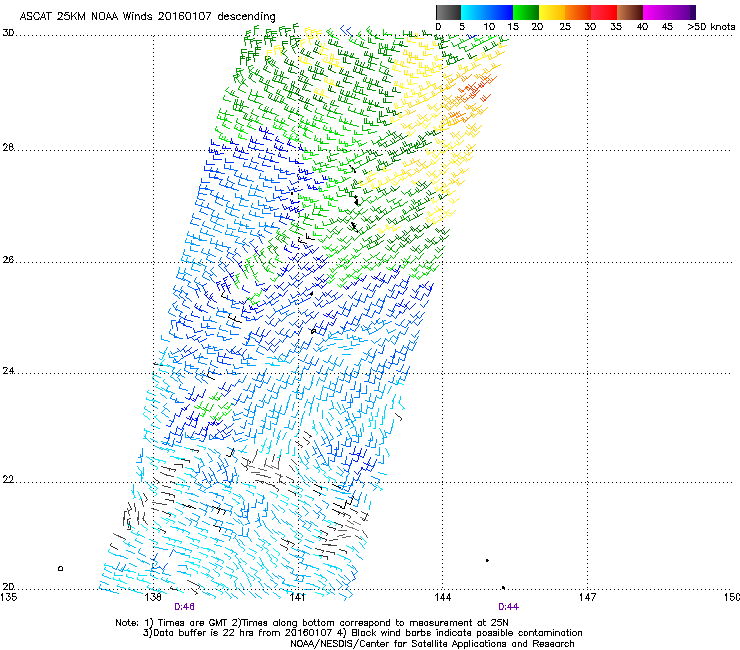Click the orange 25-30 knots legend swatch
This screenshot has width=740, height=650.
(578, 12)
